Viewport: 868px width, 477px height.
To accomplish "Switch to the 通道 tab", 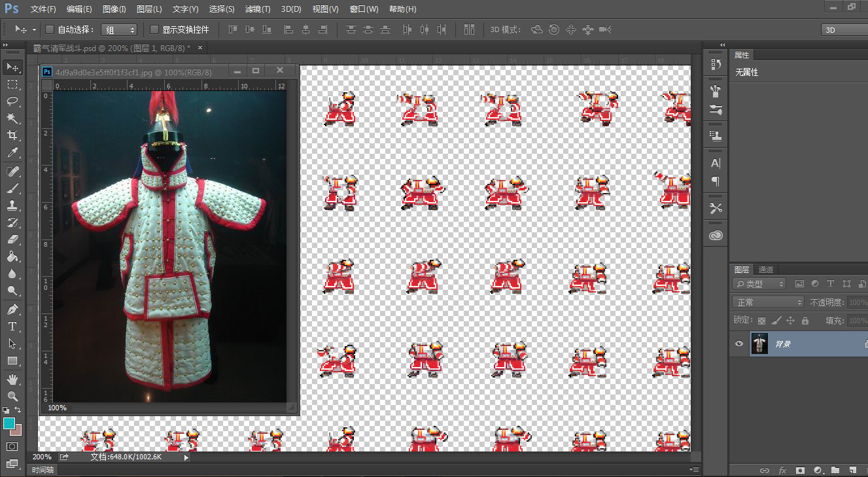I will (x=766, y=270).
